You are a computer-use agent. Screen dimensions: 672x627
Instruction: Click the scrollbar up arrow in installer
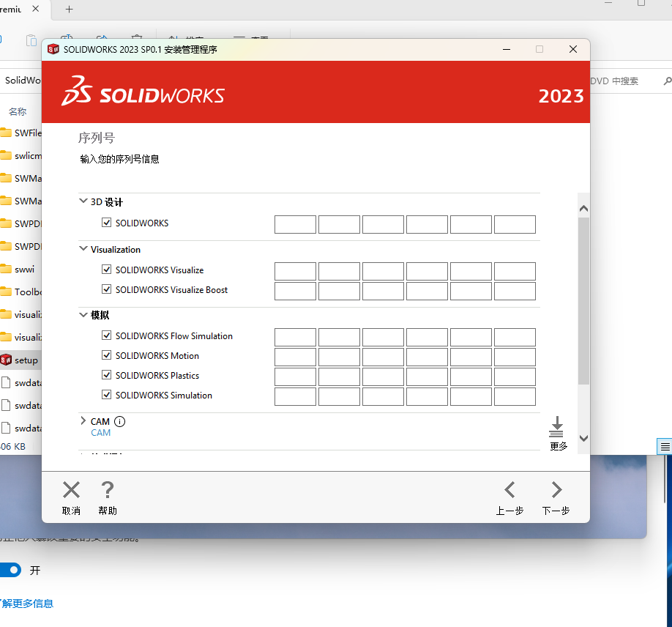[583, 209]
